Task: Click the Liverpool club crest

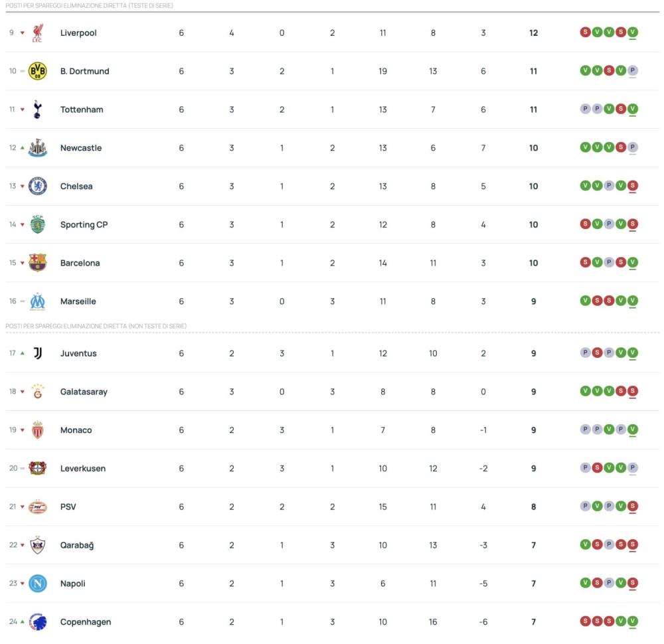Action: tap(38, 33)
